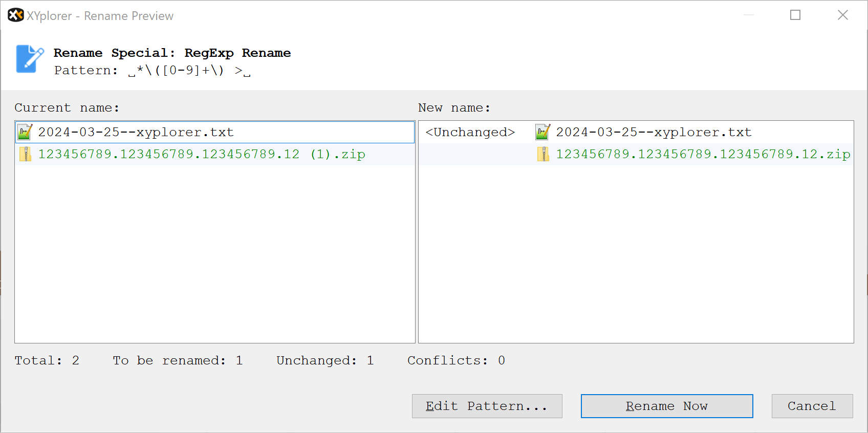This screenshot has height=433, width=868.
Task: Select the new name ending with .12.zip
Action: tap(636, 154)
